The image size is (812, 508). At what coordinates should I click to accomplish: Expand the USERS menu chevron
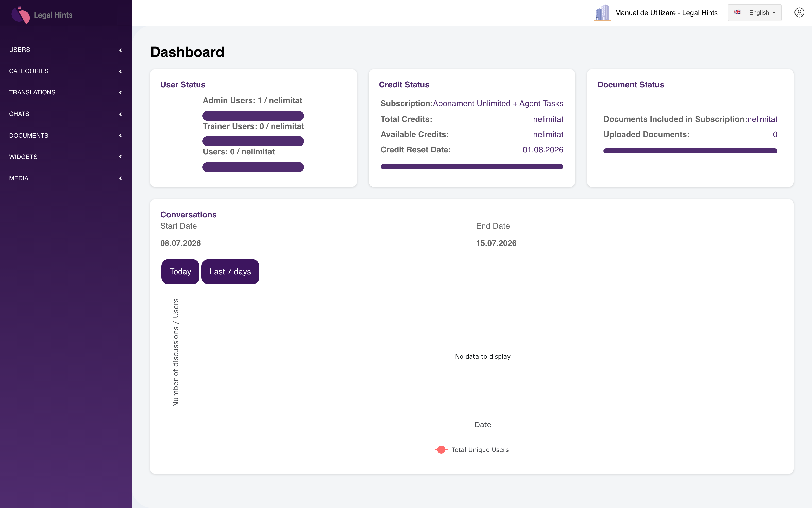coord(121,50)
